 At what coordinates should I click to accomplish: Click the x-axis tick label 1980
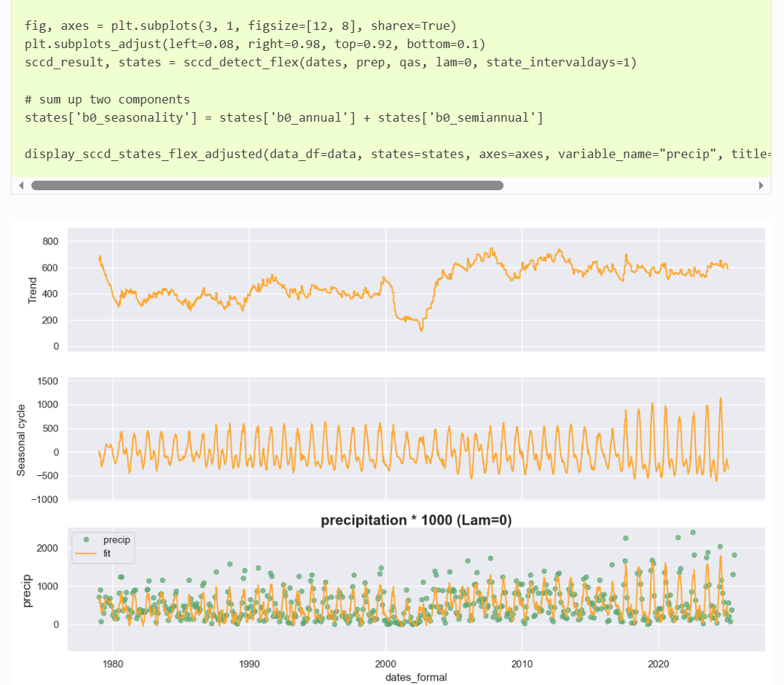[x=112, y=664]
